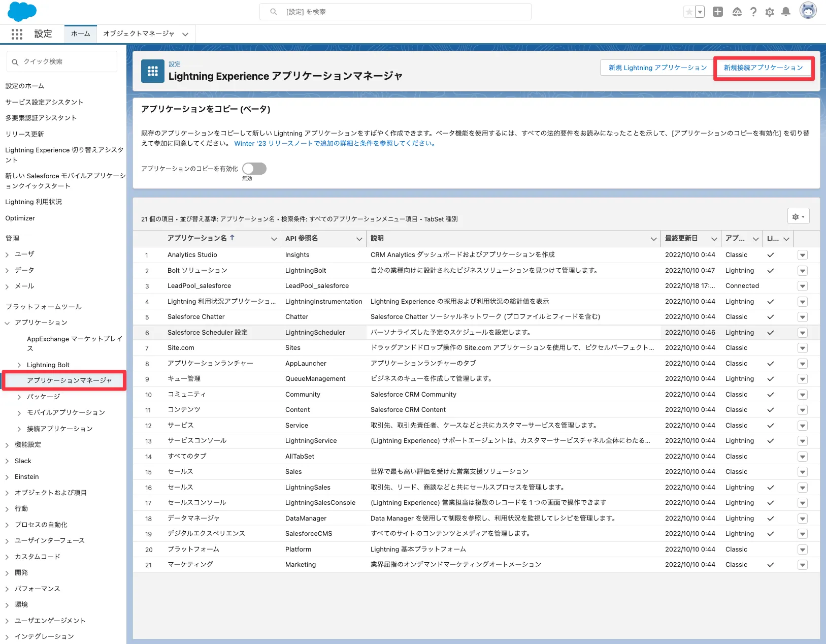Click the [設定] を検索 global search field
Viewport: 826px width, 644px height.
[395, 12]
